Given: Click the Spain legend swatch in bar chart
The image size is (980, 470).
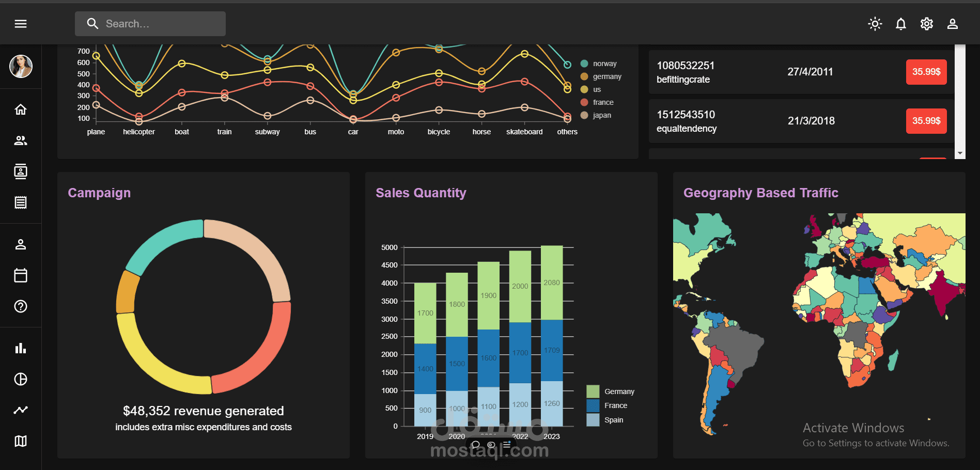Looking at the screenshot, I should pos(593,420).
